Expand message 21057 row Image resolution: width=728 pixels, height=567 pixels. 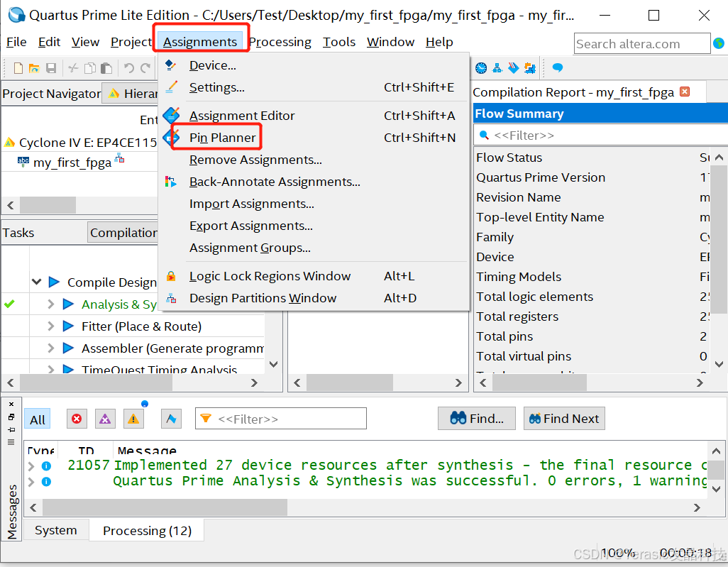coord(31,466)
